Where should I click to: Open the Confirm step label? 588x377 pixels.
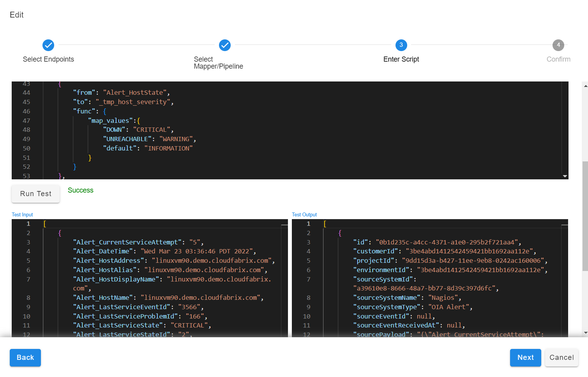(558, 59)
